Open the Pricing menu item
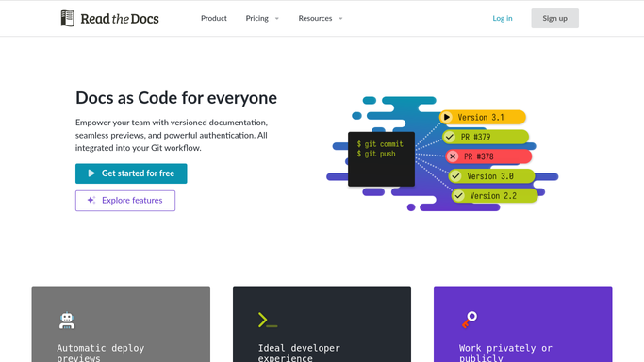 click(256, 18)
